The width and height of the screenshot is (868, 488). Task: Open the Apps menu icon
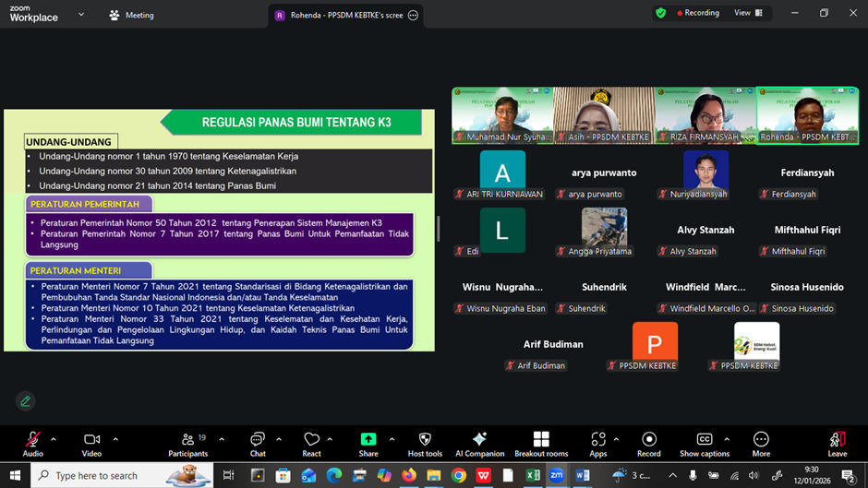pyautogui.click(x=598, y=442)
